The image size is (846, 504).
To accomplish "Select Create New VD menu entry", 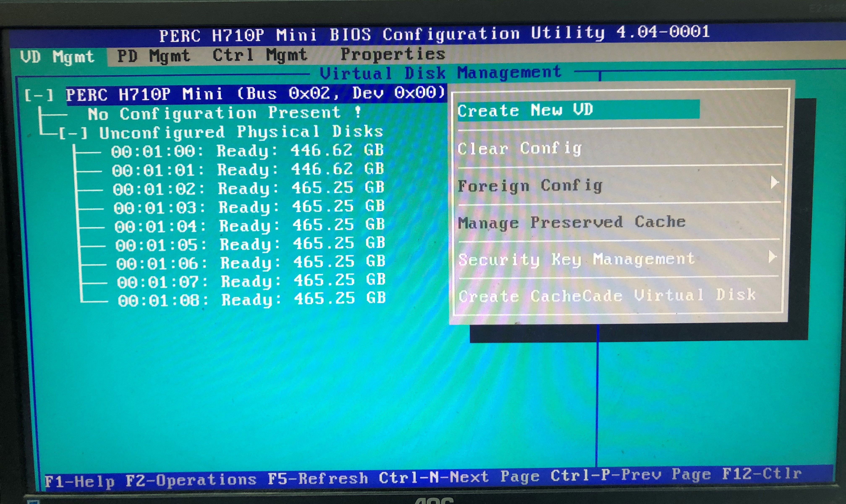I will [x=578, y=110].
